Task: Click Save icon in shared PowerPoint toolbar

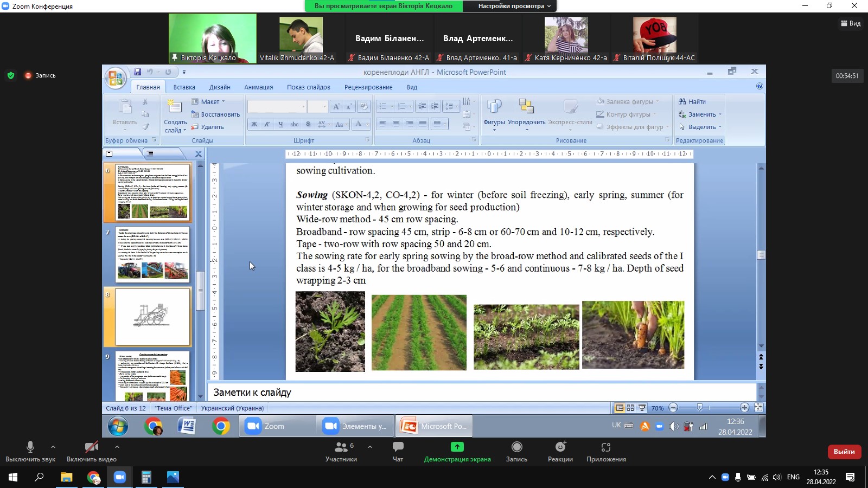Action: [138, 72]
